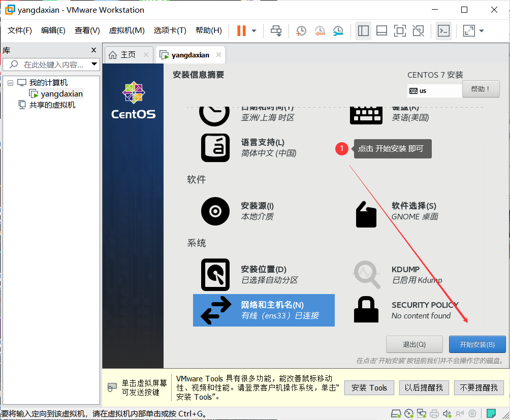Open the 编辑(E) menu
510x420 pixels.
click(53, 30)
